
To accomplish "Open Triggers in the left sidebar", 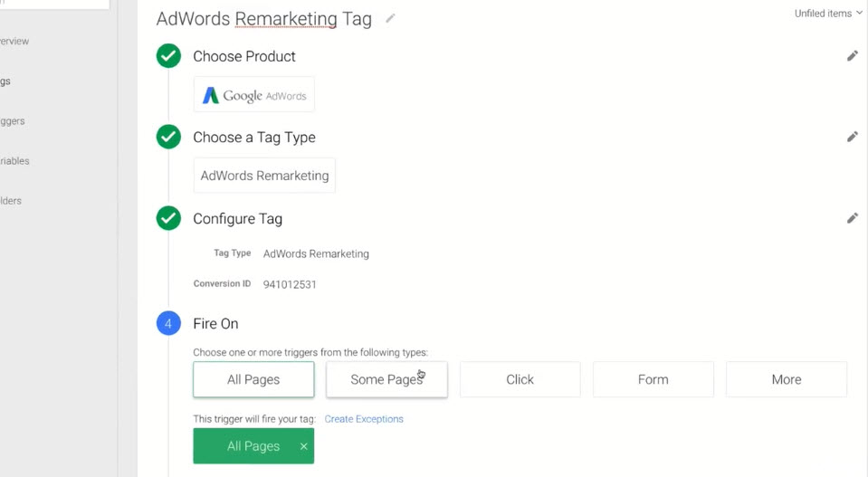I will 13,121.
